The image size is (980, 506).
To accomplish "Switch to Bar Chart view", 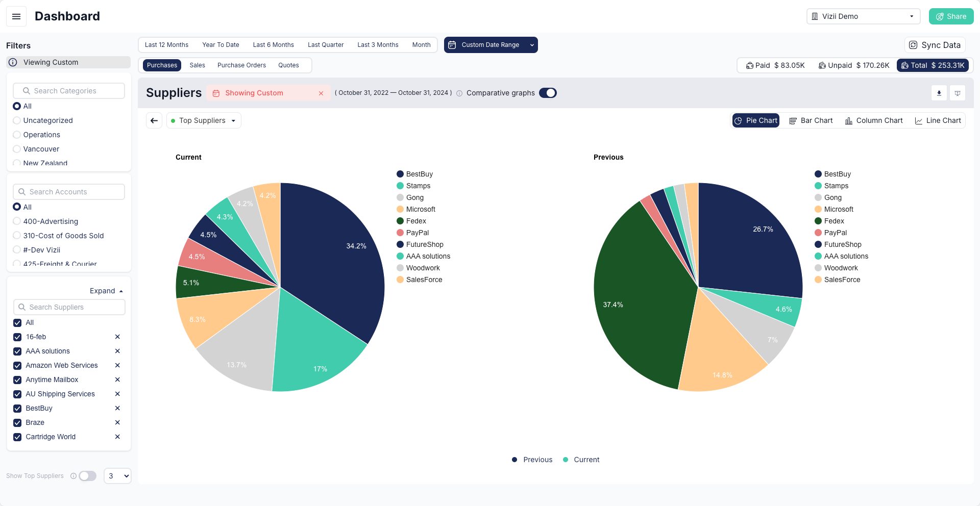I will [x=811, y=120].
